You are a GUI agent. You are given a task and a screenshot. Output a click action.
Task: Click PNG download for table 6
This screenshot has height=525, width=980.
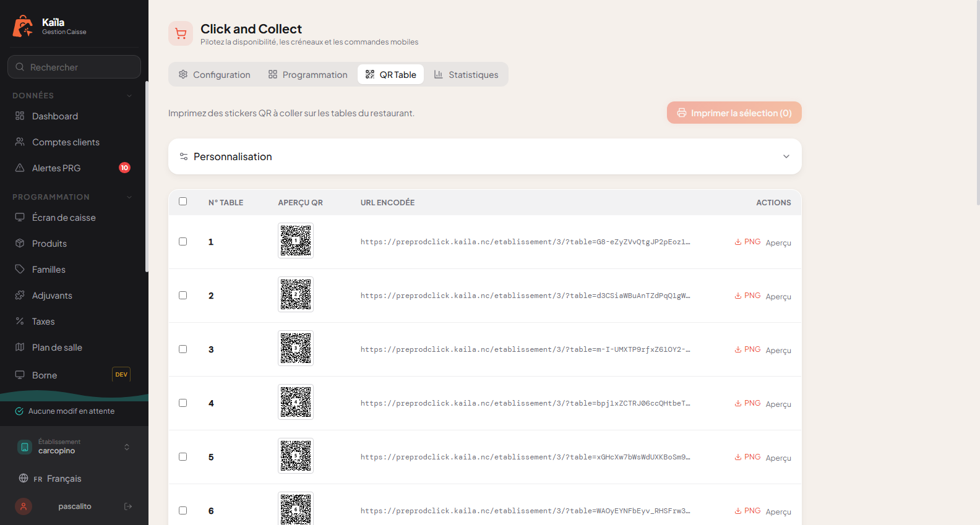747,511
